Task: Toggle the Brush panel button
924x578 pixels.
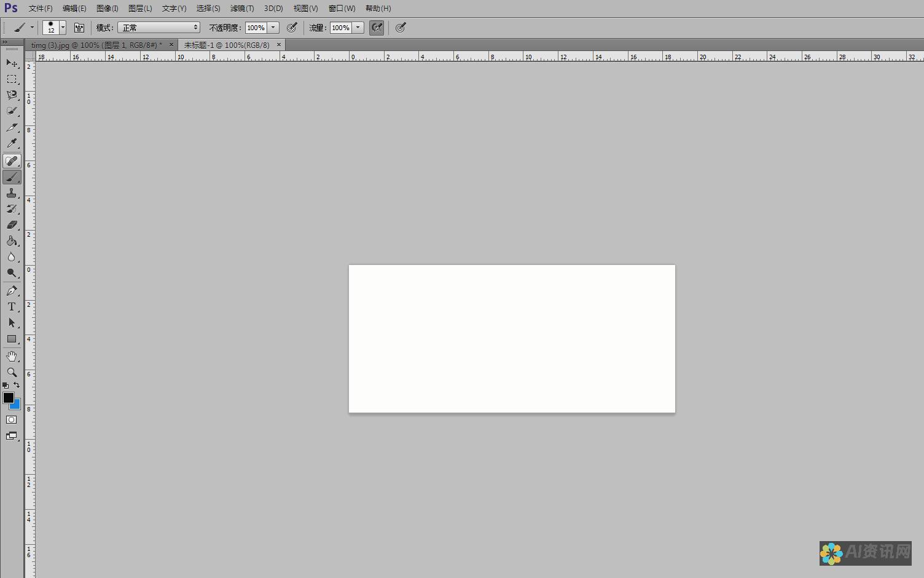Action: pyautogui.click(x=79, y=28)
